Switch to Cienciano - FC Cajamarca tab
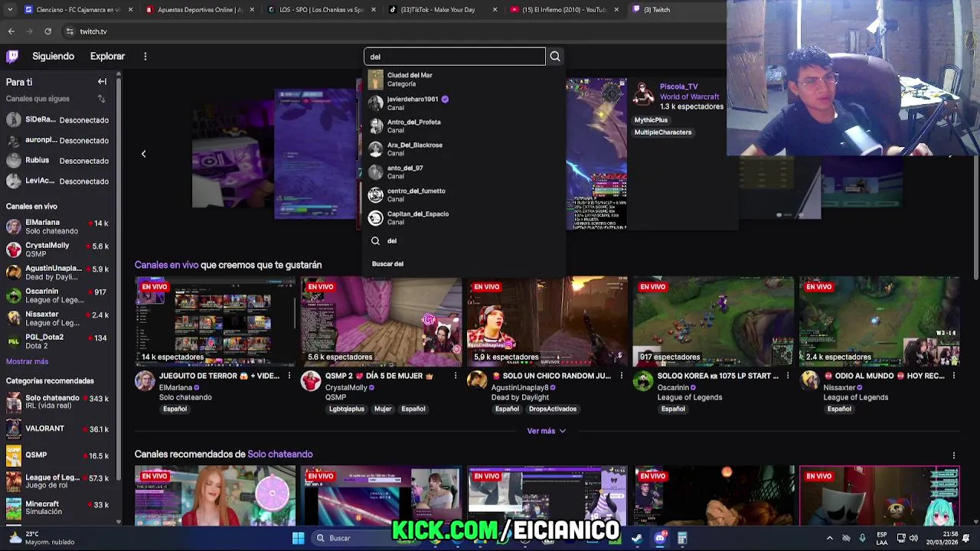980x551 pixels. tap(78, 10)
